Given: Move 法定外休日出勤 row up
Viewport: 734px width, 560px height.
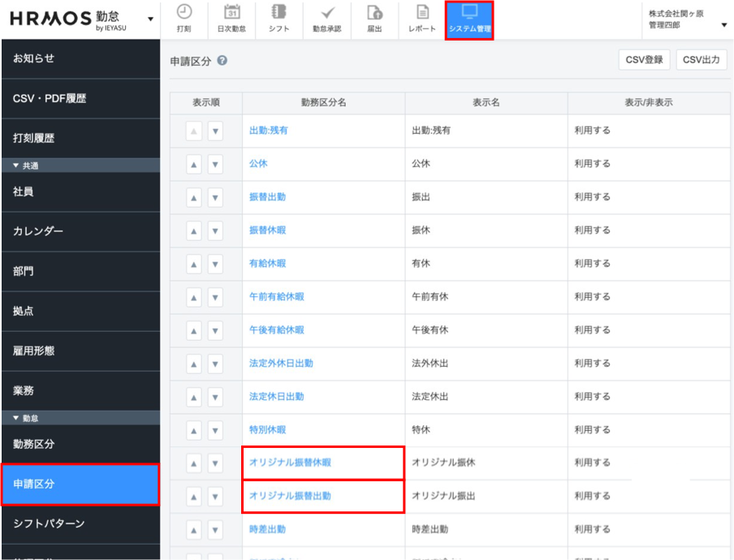Looking at the screenshot, I should point(194,364).
